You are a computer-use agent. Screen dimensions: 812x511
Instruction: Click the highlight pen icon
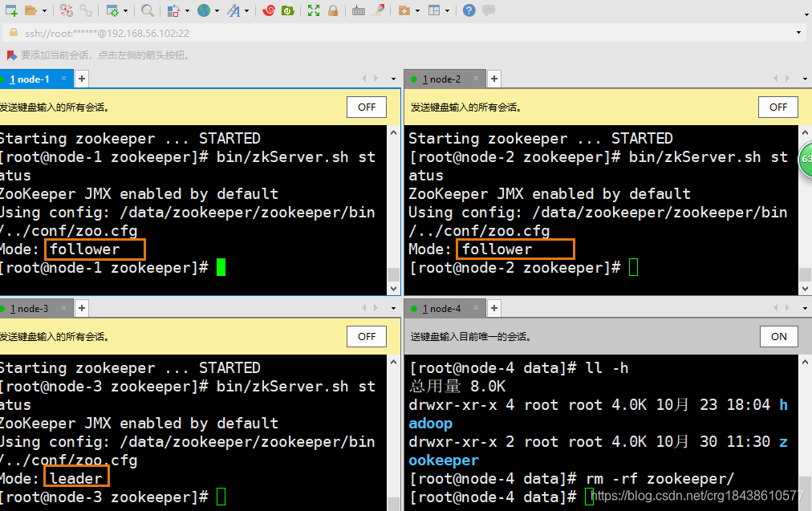tap(379, 10)
